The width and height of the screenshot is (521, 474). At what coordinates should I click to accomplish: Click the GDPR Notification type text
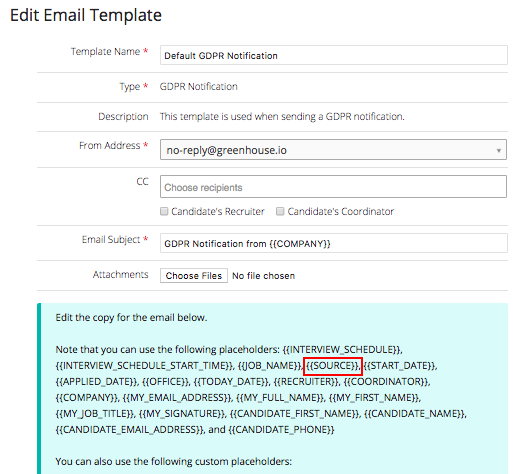pos(199,87)
